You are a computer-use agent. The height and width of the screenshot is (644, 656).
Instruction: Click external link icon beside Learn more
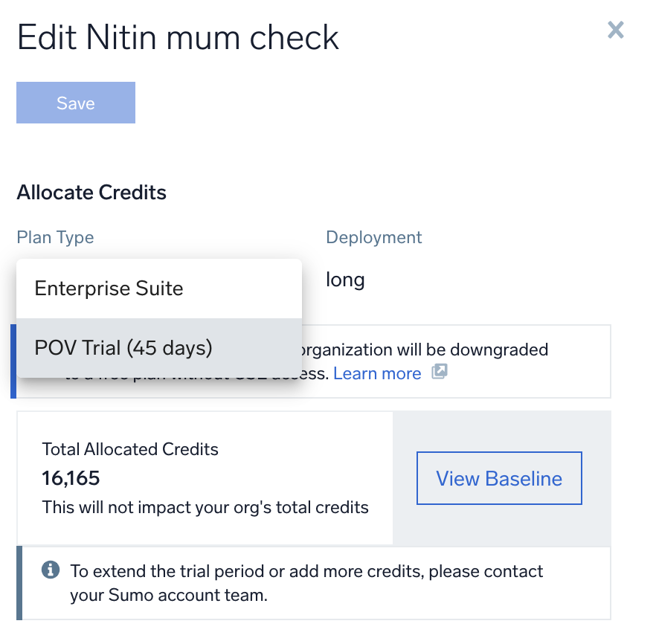440,373
